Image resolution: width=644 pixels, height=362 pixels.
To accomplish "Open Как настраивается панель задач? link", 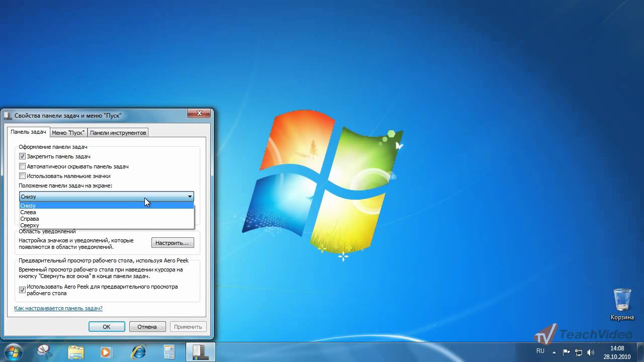I will pos(58,308).
